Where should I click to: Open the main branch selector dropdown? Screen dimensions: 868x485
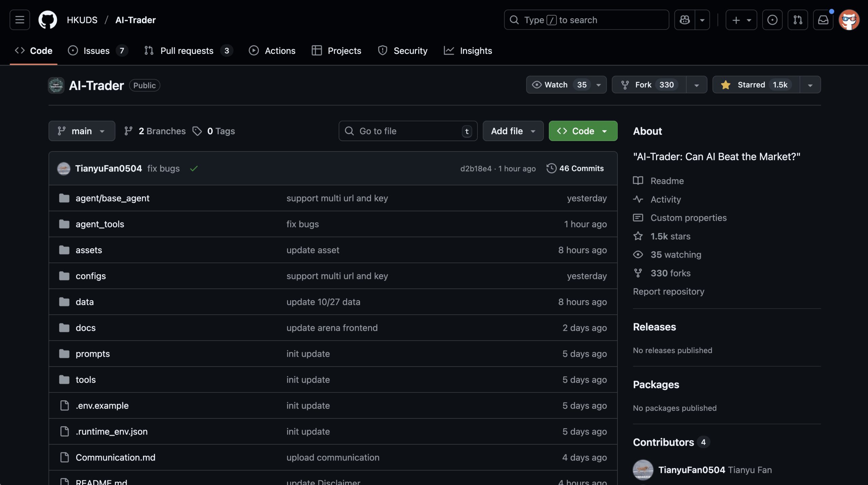[81, 131]
